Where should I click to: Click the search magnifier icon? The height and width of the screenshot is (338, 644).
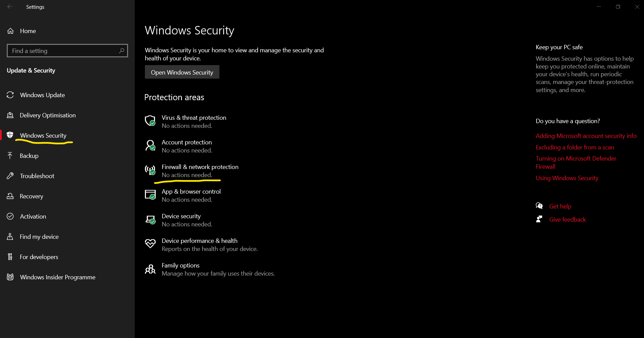pos(122,51)
